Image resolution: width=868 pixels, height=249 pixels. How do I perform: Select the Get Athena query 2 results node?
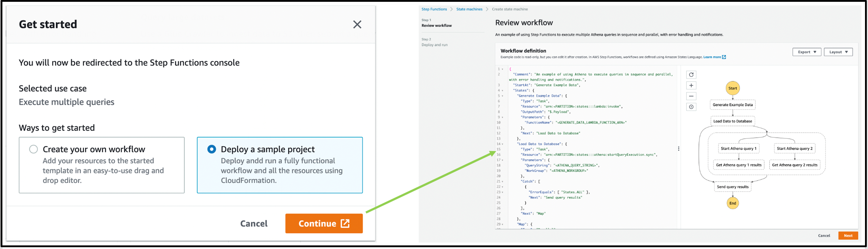pos(795,165)
